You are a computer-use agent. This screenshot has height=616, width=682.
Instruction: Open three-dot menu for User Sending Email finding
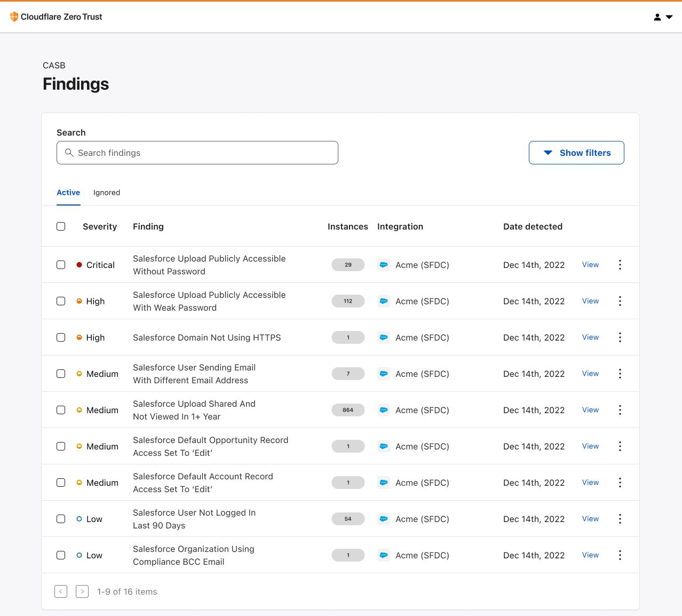click(620, 374)
